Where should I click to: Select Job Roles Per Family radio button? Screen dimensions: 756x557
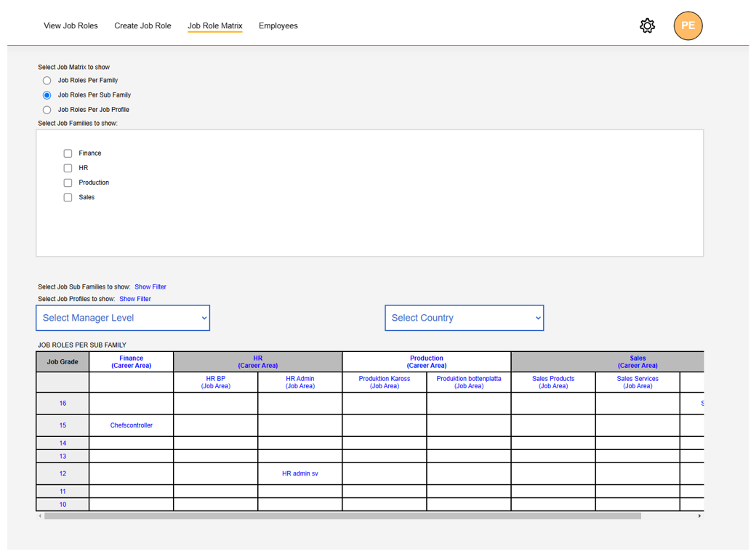click(x=47, y=81)
